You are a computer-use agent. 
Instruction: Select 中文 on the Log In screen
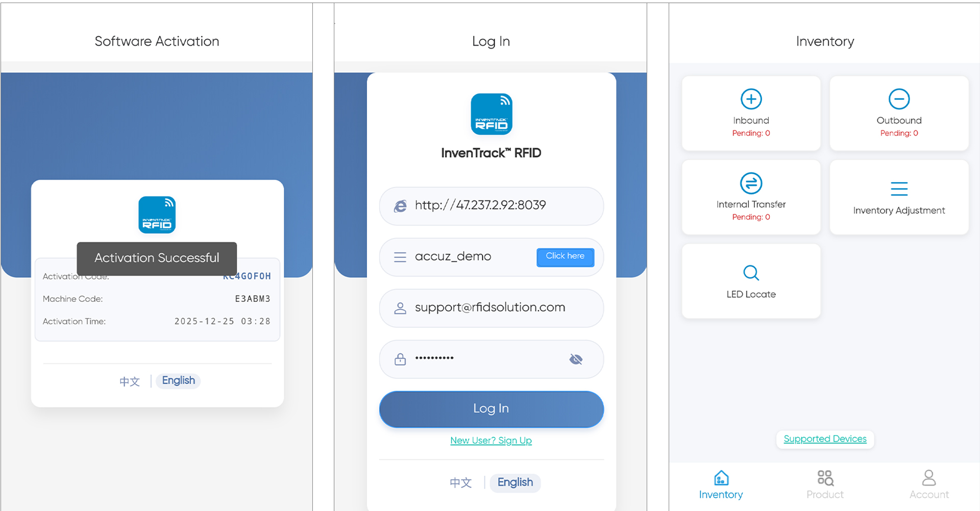click(460, 482)
